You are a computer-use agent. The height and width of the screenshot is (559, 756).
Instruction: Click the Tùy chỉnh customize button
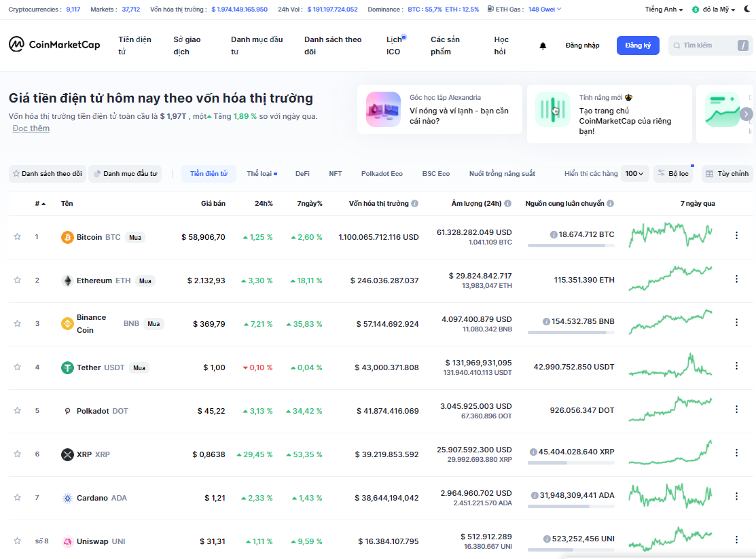point(727,174)
